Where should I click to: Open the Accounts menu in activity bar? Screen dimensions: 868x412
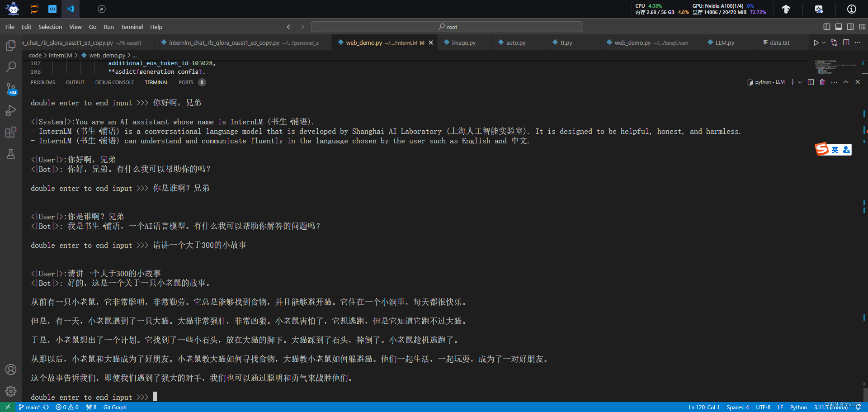tap(11, 369)
